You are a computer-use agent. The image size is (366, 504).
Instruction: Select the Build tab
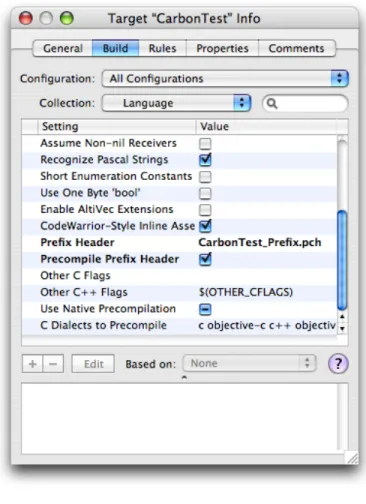115,48
